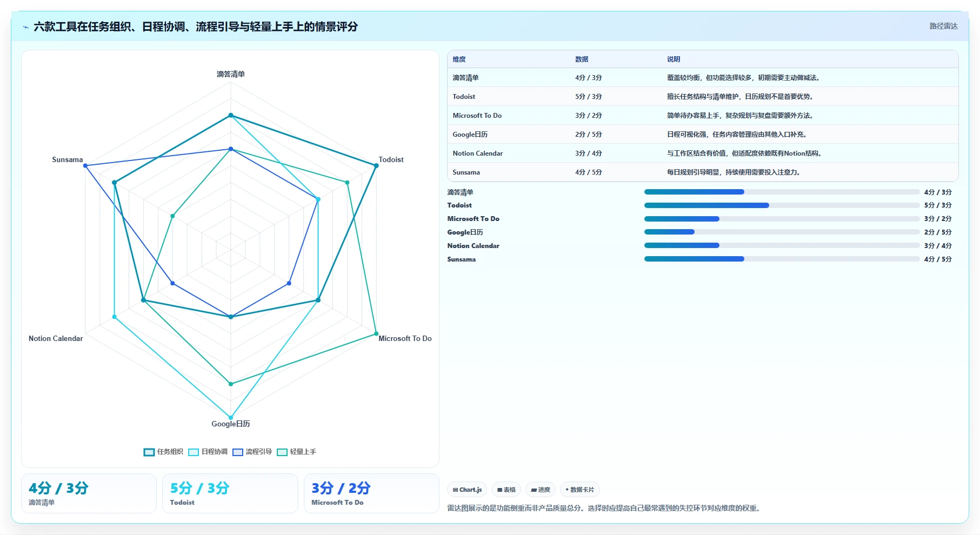Click the Microsoft To Do axis label on the radar
The height and width of the screenshot is (535, 980).
405,338
